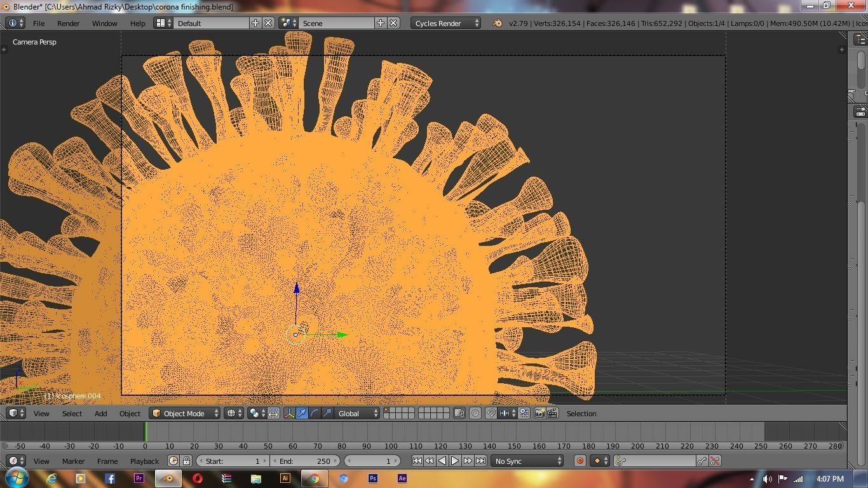
Task: Delete the Default screen layout
Action: [268, 23]
